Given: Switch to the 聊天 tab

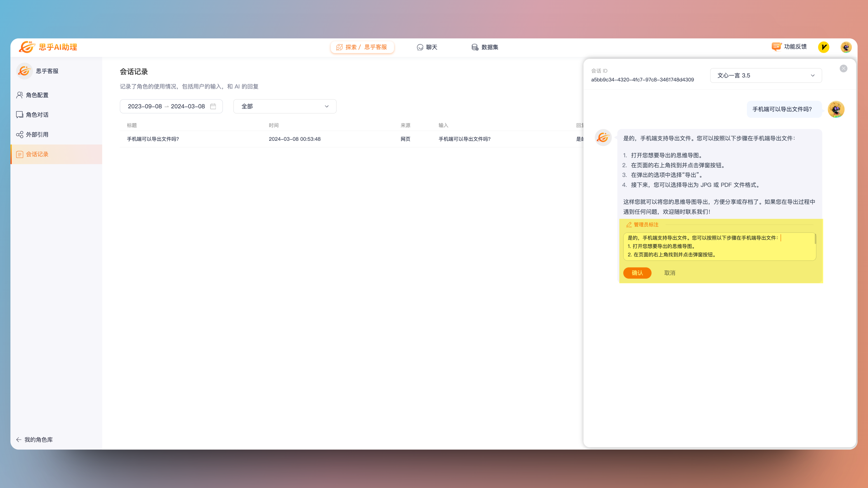Looking at the screenshot, I should click(x=427, y=47).
